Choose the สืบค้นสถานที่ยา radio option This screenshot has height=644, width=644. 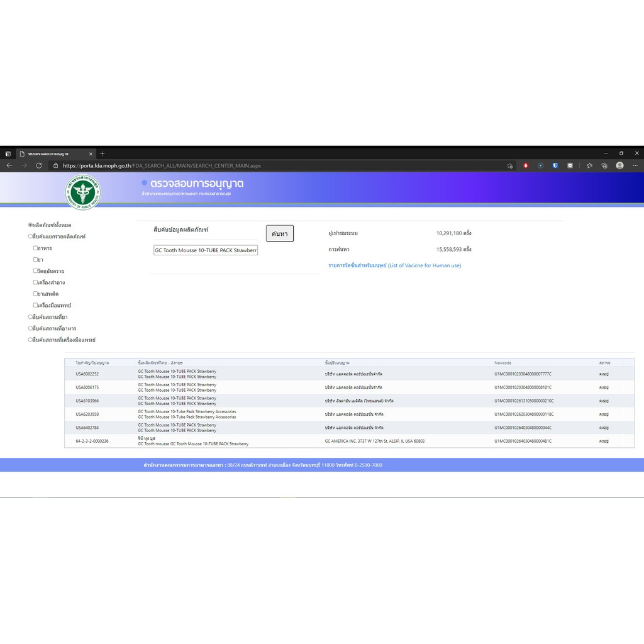click(x=30, y=317)
